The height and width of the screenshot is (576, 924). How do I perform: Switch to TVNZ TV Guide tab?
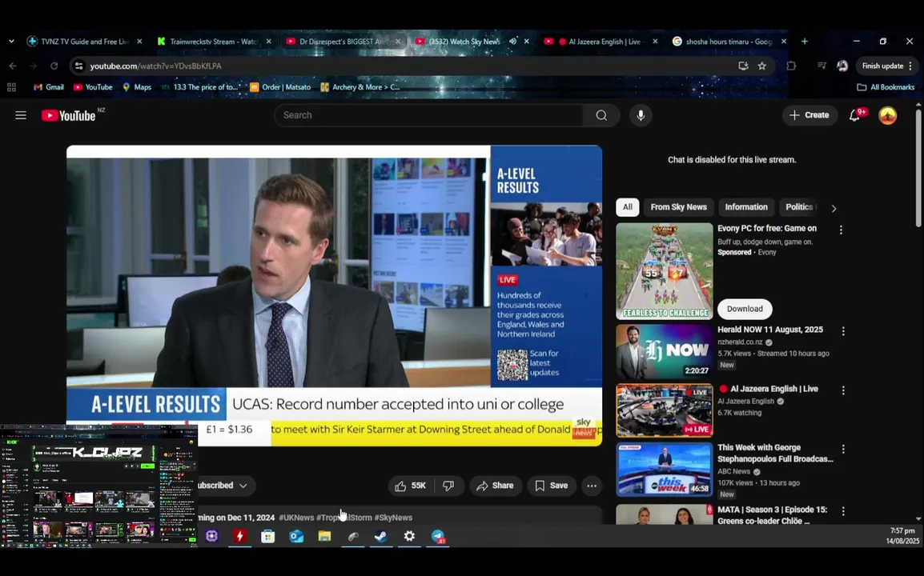coord(85,42)
